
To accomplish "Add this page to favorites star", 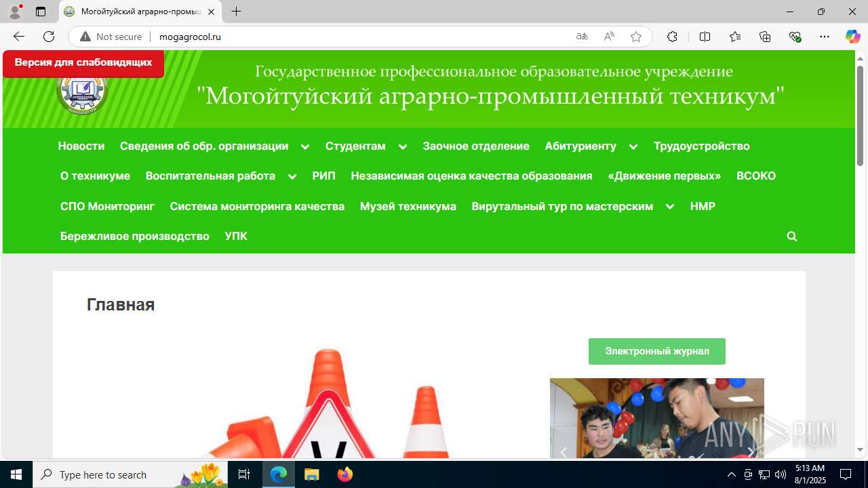I will click(636, 37).
